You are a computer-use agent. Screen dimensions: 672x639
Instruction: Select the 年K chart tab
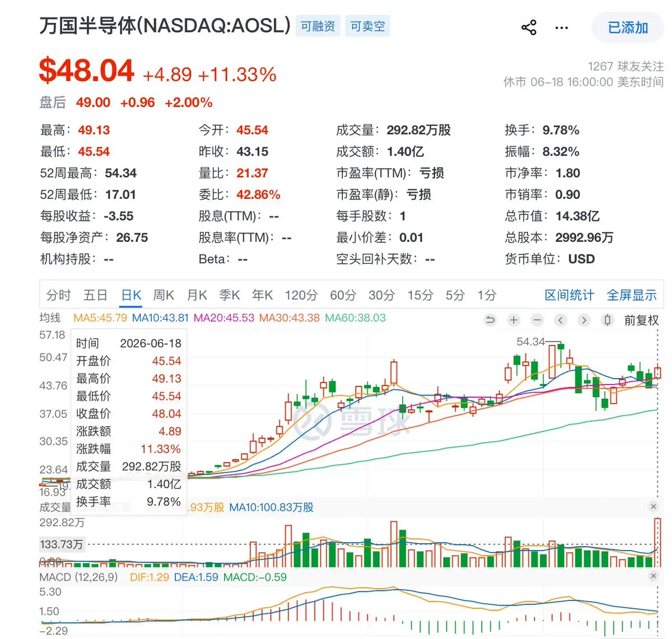(x=263, y=295)
